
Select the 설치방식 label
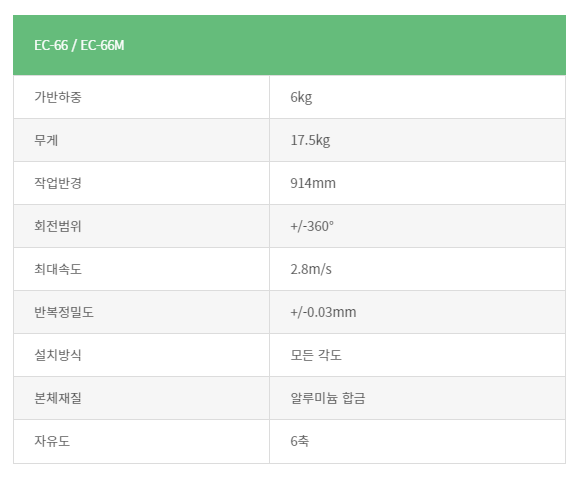(x=58, y=355)
